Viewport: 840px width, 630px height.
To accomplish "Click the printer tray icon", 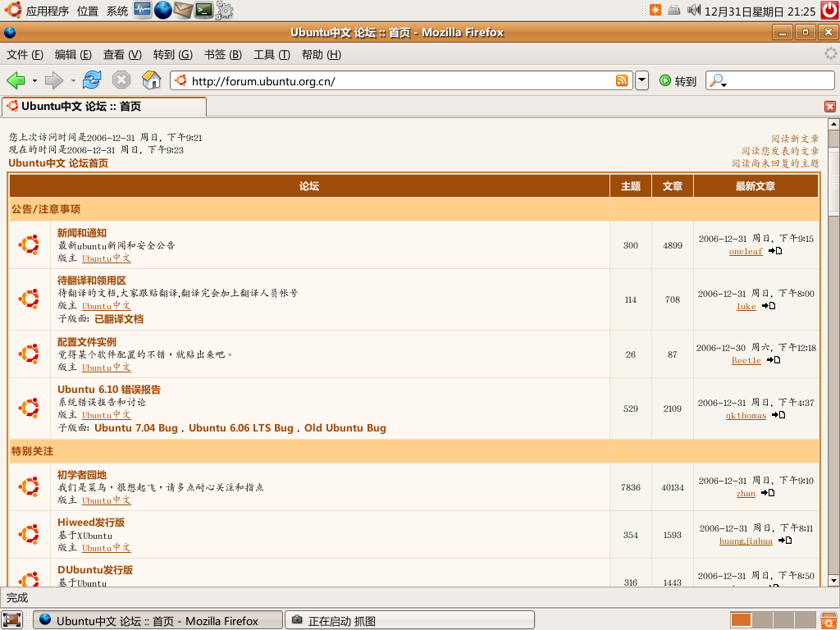I will tap(674, 10).
